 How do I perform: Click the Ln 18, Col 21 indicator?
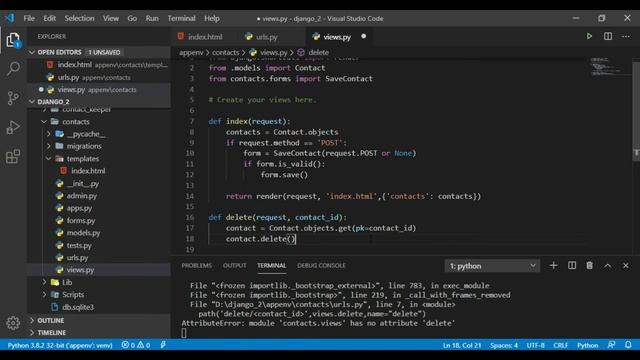(x=462, y=345)
